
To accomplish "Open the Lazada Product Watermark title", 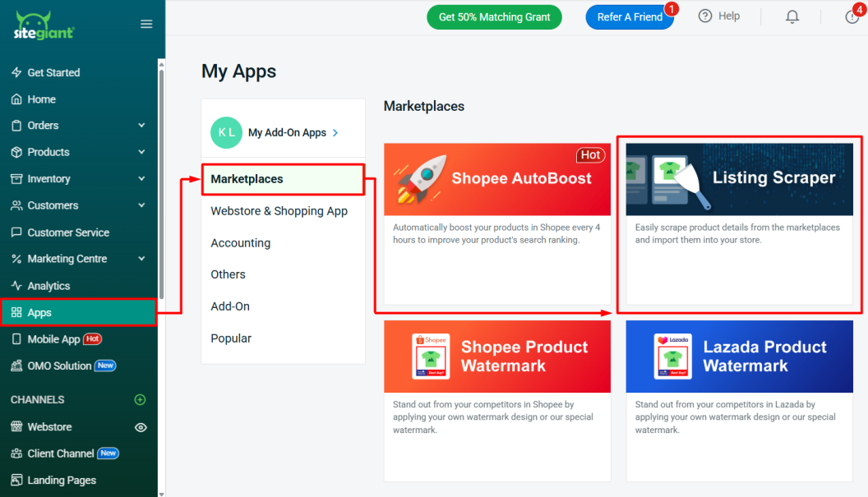I will (x=765, y=357).
